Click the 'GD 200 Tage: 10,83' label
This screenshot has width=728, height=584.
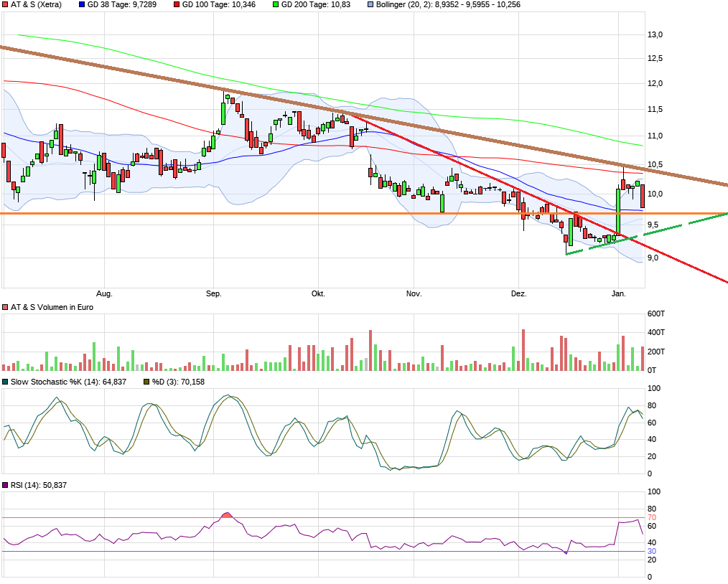(316, 4)
